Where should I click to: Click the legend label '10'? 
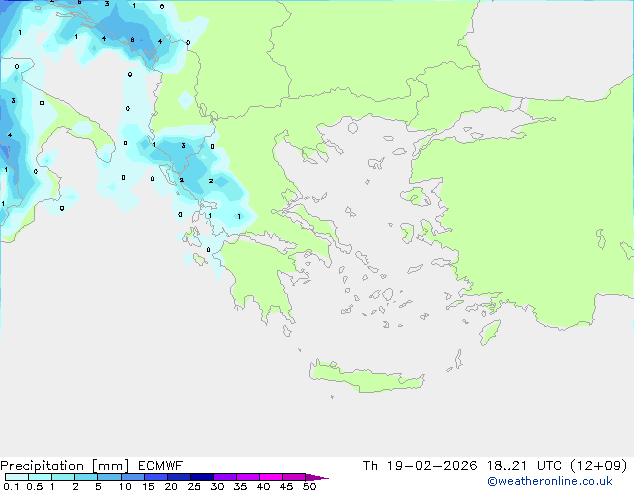[125, 486]
